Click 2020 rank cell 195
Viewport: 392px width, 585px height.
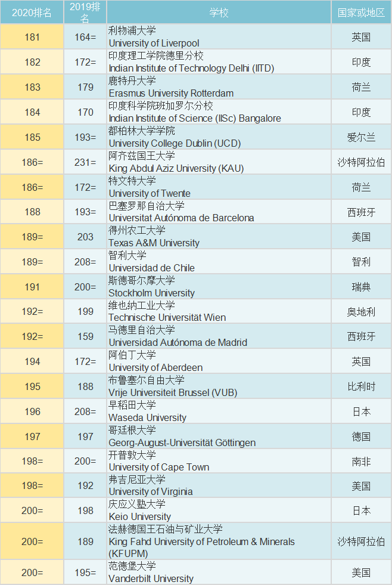tap(32, 386)
